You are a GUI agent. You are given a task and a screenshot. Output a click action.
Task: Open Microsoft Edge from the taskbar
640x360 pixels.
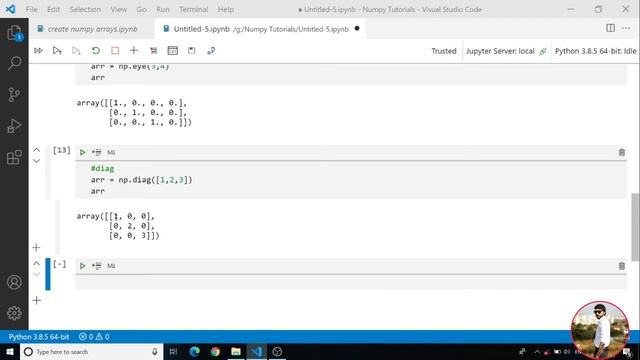(x=194, y=351)
